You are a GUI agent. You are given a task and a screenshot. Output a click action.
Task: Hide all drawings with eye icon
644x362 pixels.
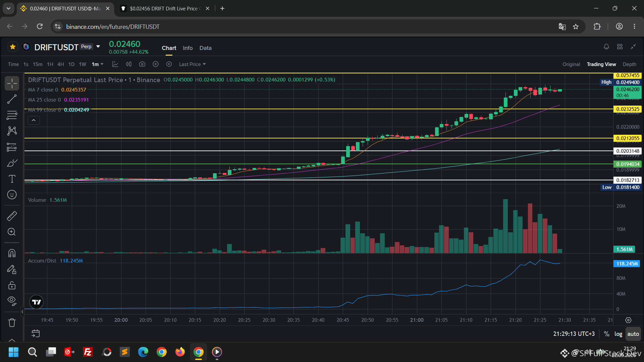[12, 301]
